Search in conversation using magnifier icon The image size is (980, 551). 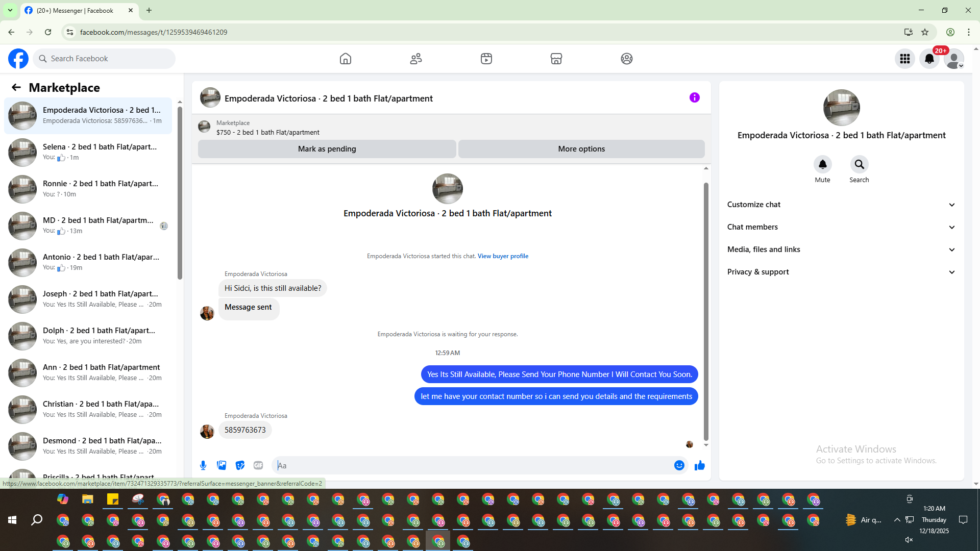click(859, 165)
